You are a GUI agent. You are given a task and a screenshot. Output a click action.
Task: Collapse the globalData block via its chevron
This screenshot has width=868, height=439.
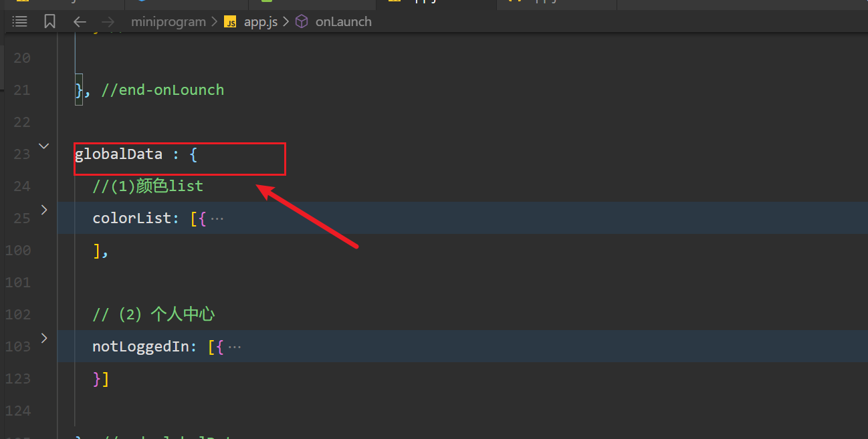click(43, 146)
